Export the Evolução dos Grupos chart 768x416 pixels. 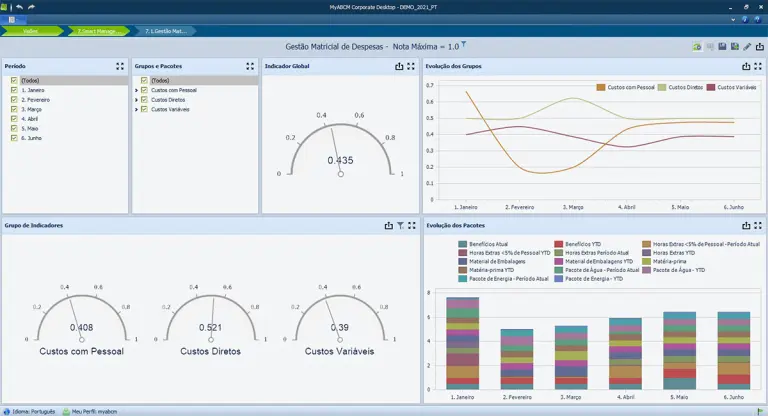click(x=746, y=66)
